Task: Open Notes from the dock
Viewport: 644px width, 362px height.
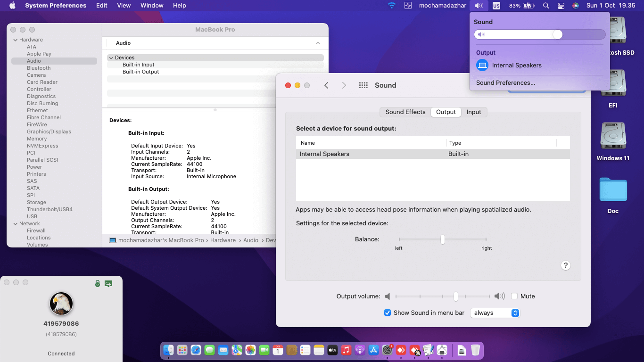Action: [x=319, y=350]
